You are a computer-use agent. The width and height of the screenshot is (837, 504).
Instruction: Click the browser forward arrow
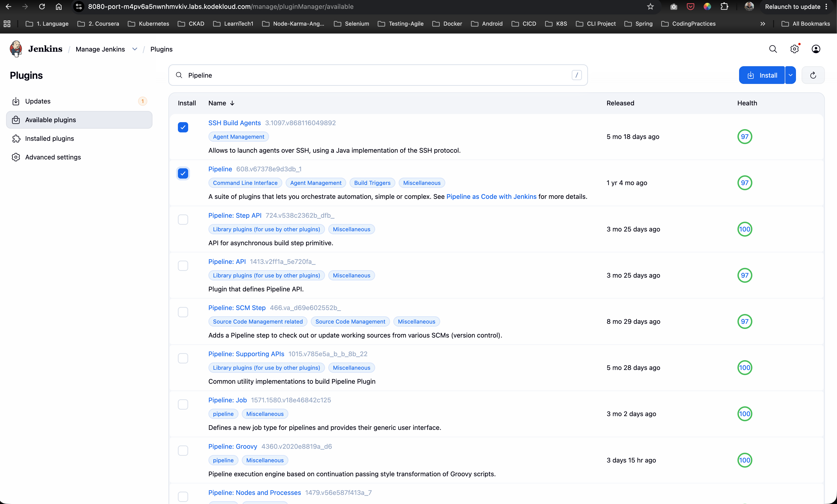(x=25, y=7)
